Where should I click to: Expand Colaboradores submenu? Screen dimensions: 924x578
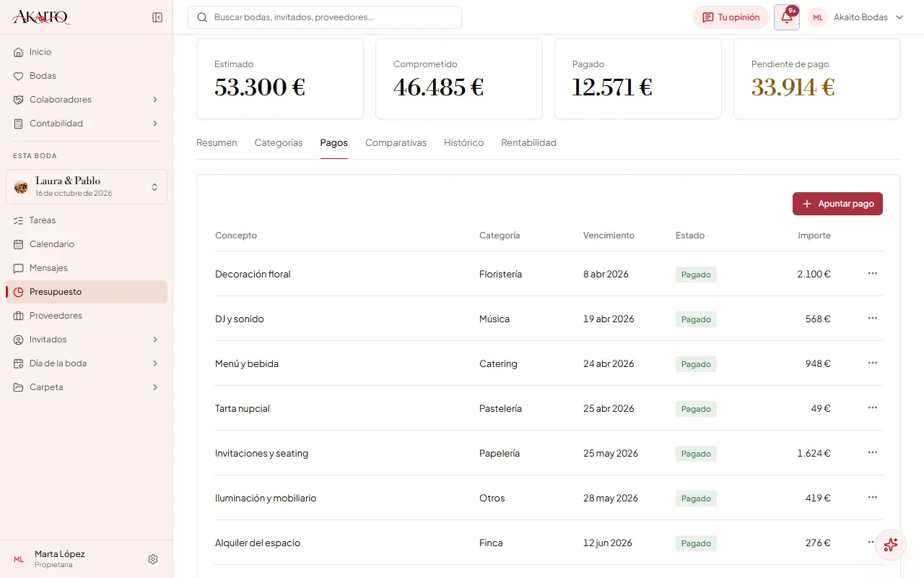(87, 100)
